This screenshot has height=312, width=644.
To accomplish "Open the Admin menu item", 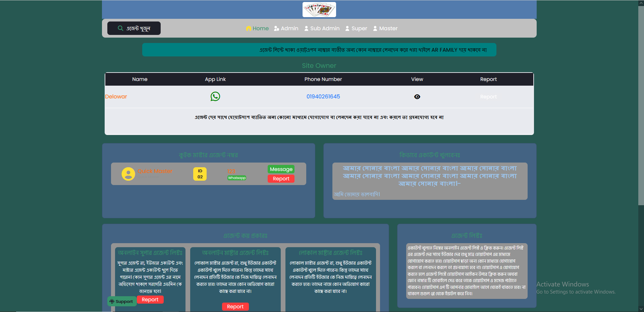I will click(x=286, y=29).
